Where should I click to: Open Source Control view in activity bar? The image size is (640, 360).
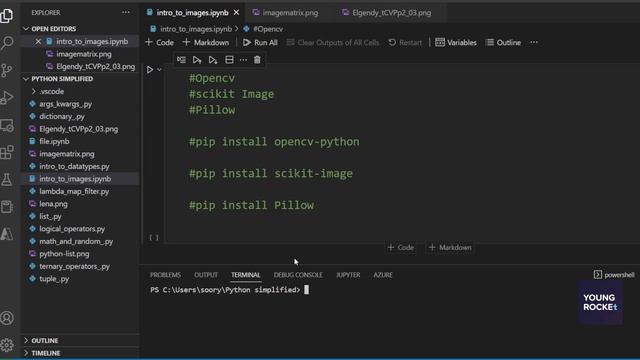[7, 70]
